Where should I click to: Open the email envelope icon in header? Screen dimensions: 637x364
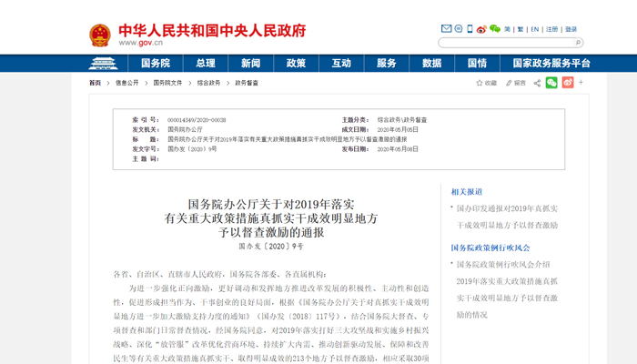pos(446,28)
